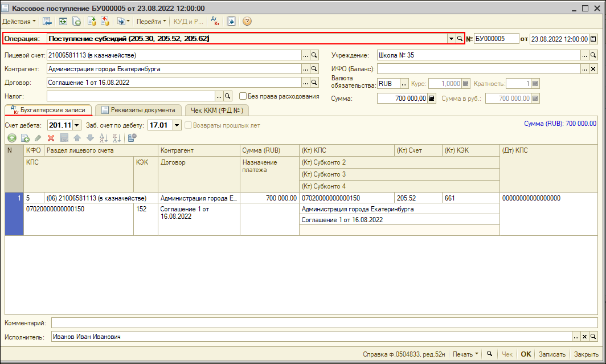Click the КУД и Р... toolbar button
Screen dimensions: 606x364
[188, 22]
